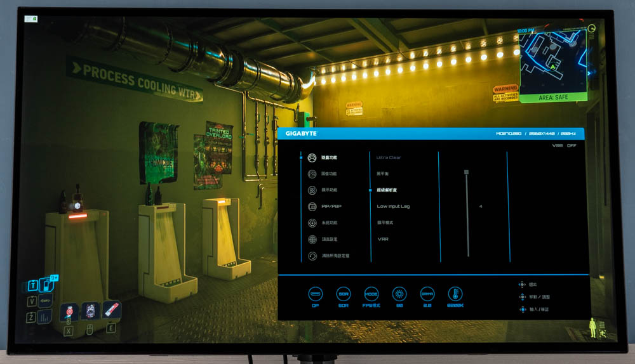Open the language settings globe icon
Viewport: 635px width, 364px height.
click(x=312, y=240)
